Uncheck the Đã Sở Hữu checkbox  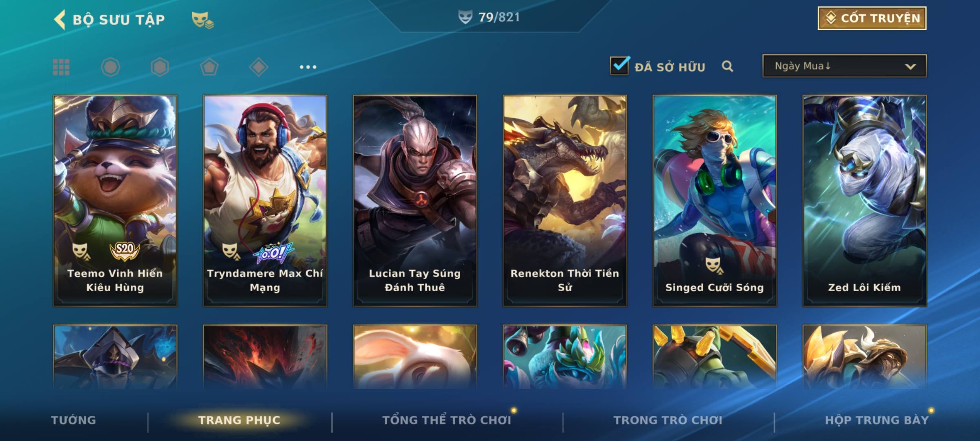[x=619, y=65]
